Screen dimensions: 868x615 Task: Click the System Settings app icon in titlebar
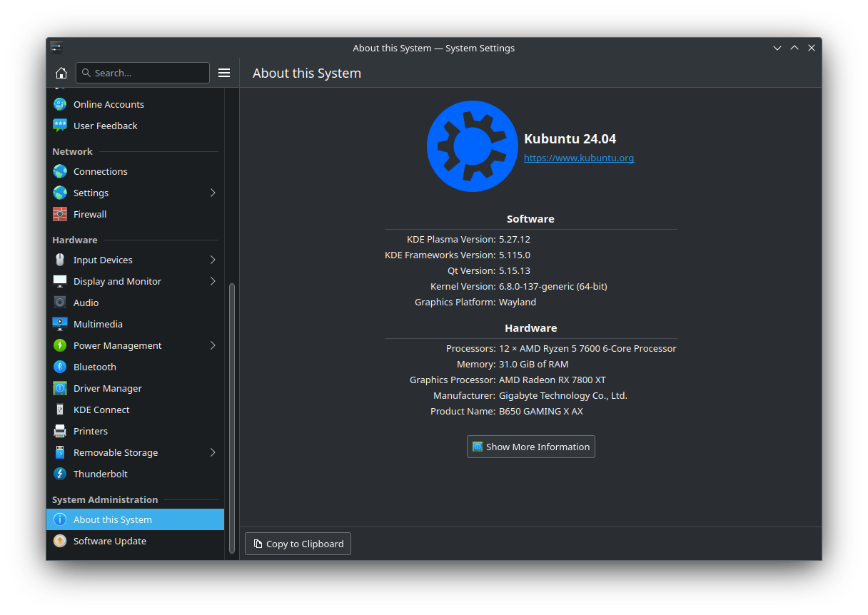56,48
